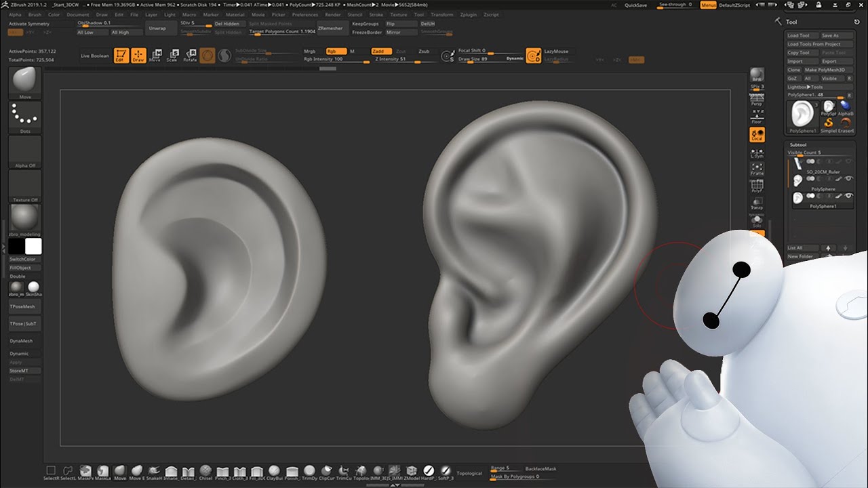The width and height of the screenshot is (868, 488).
Task: Toggle Solo mode button
Action: [x=757, y=221]
